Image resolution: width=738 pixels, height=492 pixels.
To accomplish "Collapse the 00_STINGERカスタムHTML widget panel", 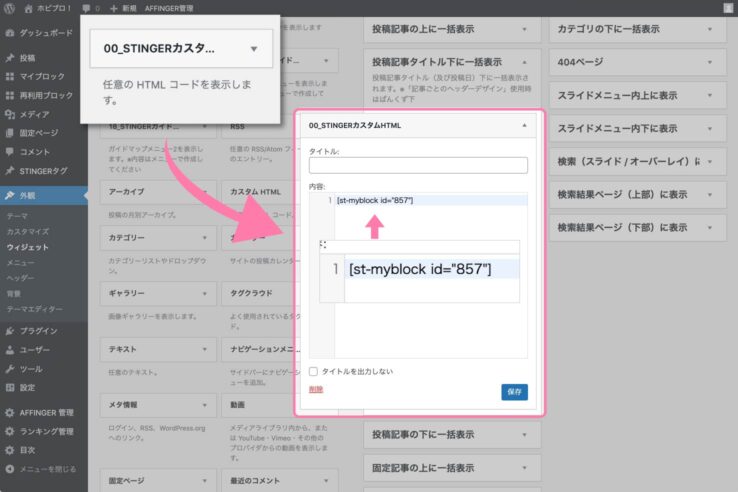I will point(524,125).
